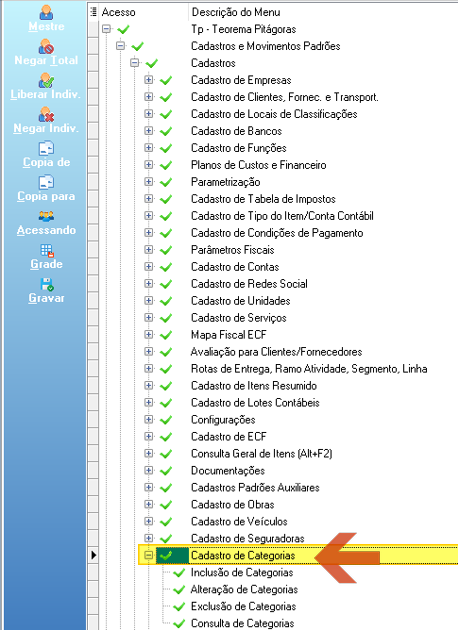458x630 pixels.
Task: Toggle access check for Cadastro de Bancos
Action: pos(166,131)
